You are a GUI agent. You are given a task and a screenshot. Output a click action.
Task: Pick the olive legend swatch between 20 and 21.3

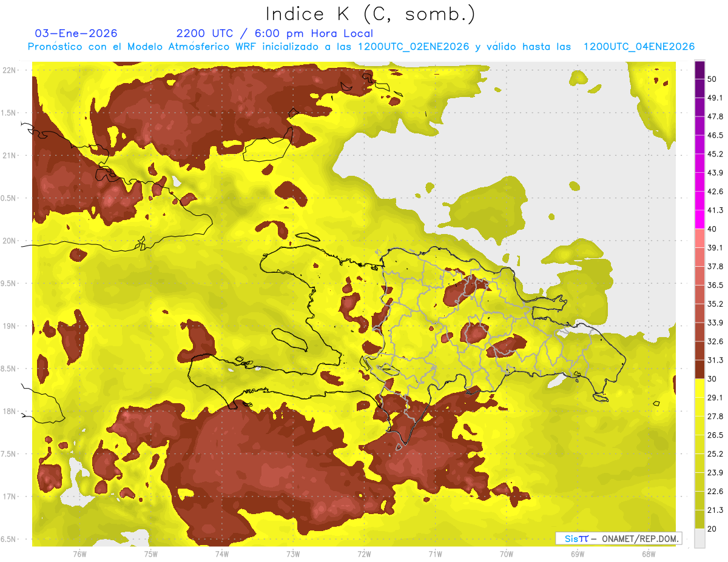point(699,520)
